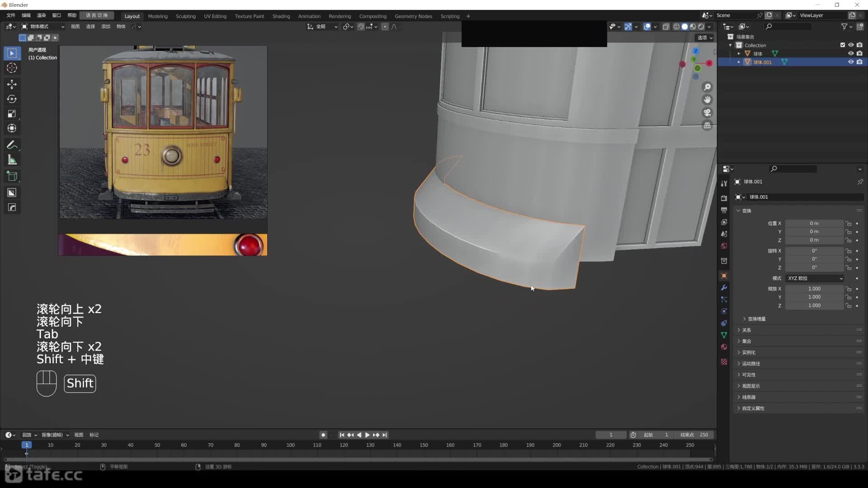This screenshot has height=488, width=868.
Task: Activate the Rotate tool
Action: (x=12, y=99)
